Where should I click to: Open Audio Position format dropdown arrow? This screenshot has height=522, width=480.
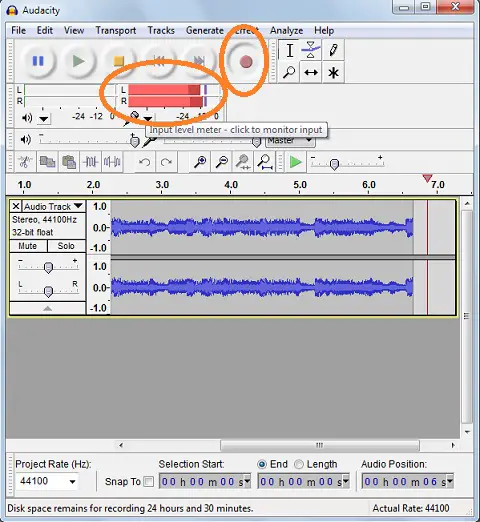tap(450, 481)
